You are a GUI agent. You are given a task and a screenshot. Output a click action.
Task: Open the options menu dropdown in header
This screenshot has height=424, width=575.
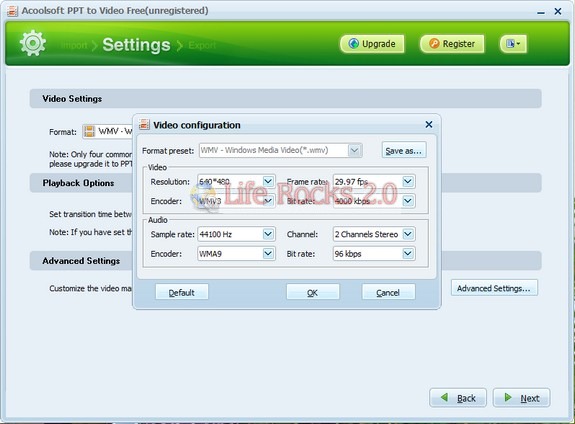513,44
